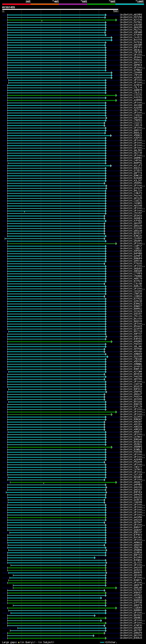Open hit UniRef100_B6QSX8
The width and height of the screenshot is (146, 644).
click(131, 321)
